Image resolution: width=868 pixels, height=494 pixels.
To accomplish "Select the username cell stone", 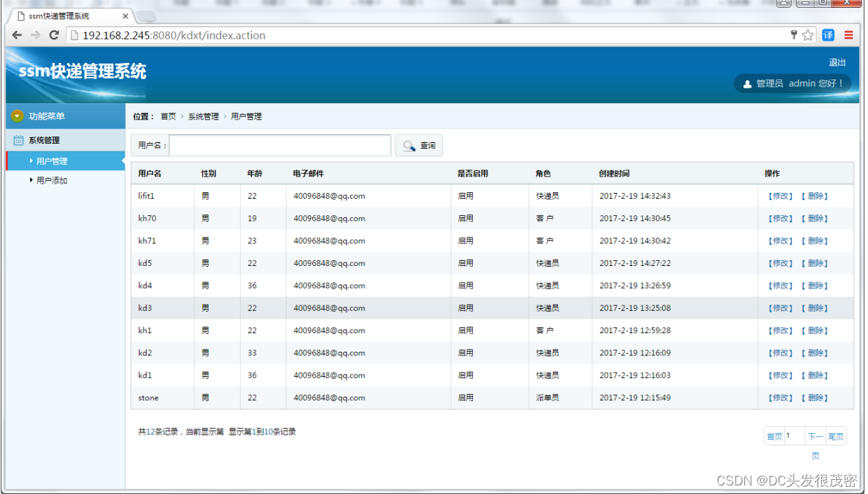I will coord(149,398).
